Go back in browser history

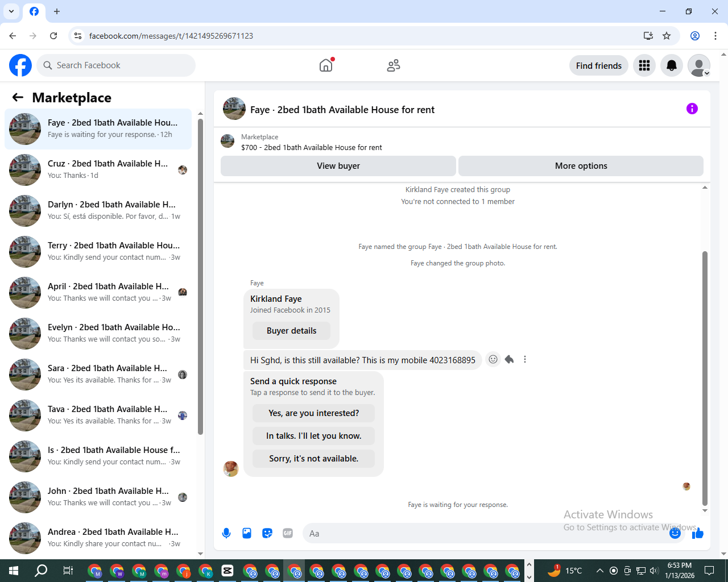point(13,36)
